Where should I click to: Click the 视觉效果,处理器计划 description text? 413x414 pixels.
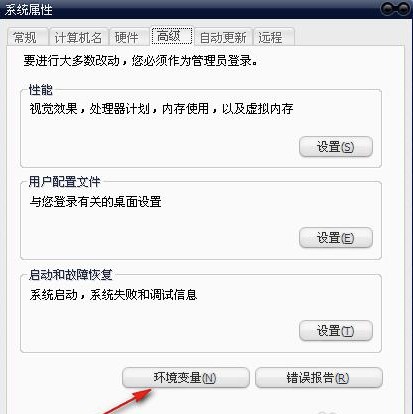(161, 109)
